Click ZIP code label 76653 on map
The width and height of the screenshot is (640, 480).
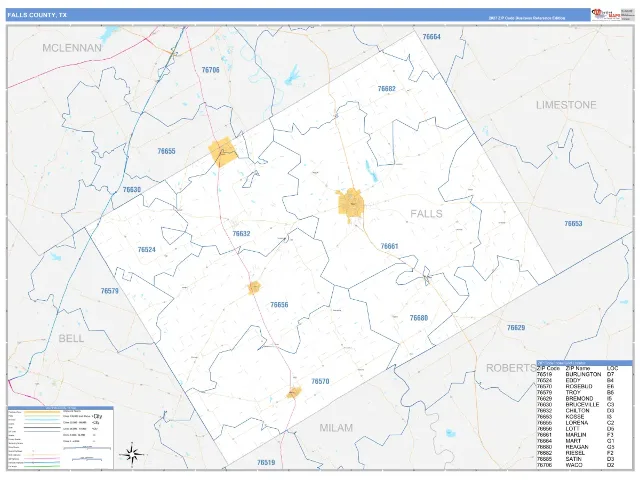(573, 224)
